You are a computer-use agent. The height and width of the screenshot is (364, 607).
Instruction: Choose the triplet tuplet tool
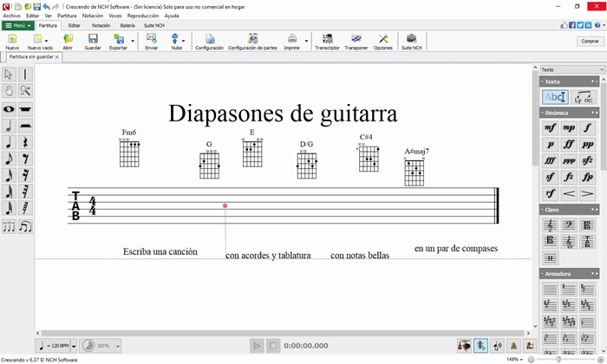coord(9,226)
